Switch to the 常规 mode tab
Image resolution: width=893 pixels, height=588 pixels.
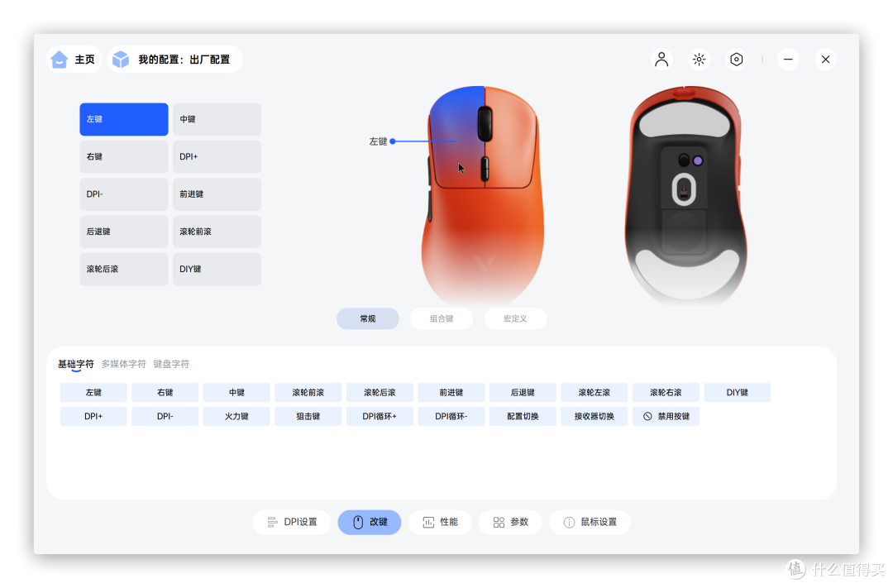pos(367,318)
